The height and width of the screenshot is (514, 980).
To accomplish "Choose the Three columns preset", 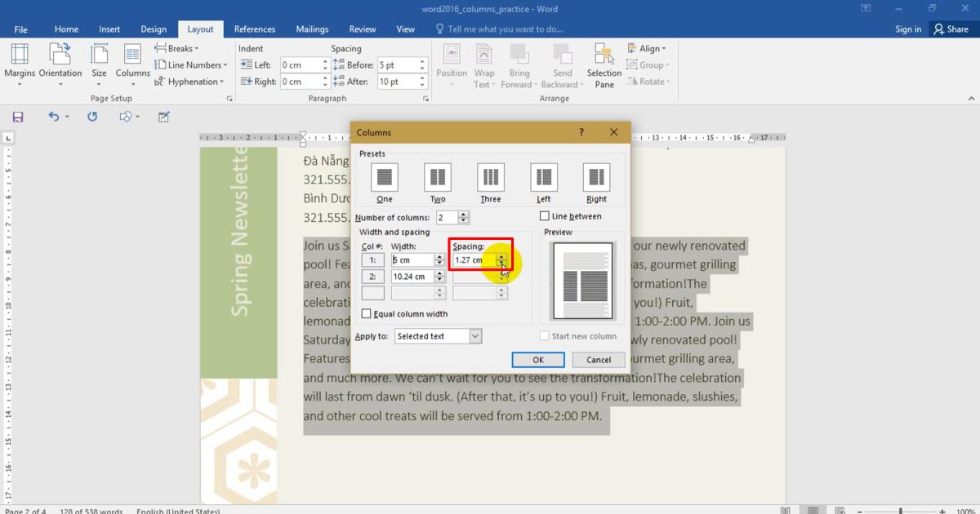I will pyautogui.click(x=491, y=176).
